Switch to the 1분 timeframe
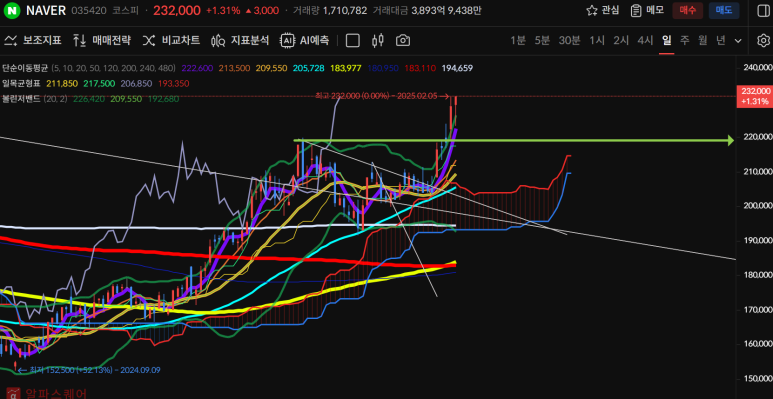773x399 pixels. [x=518, y=40]
